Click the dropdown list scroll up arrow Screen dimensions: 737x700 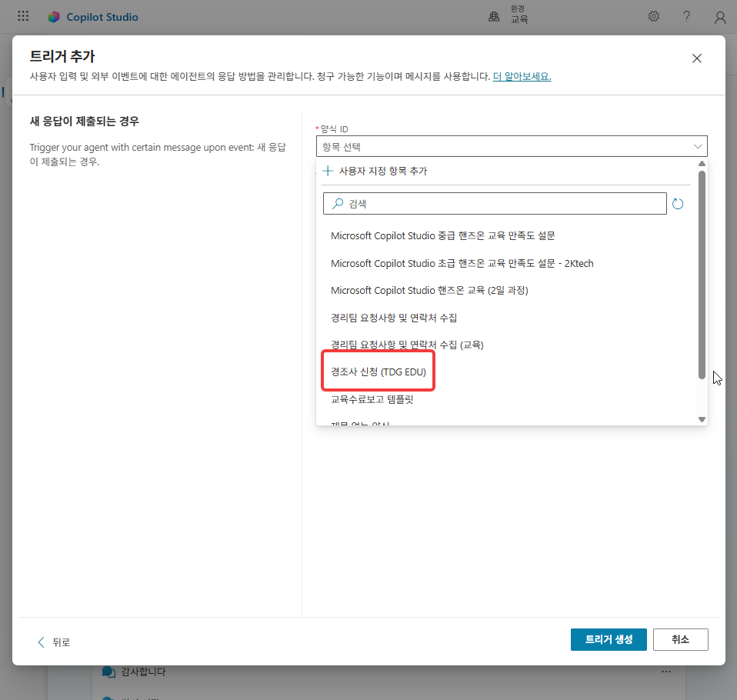pos(702,164)
